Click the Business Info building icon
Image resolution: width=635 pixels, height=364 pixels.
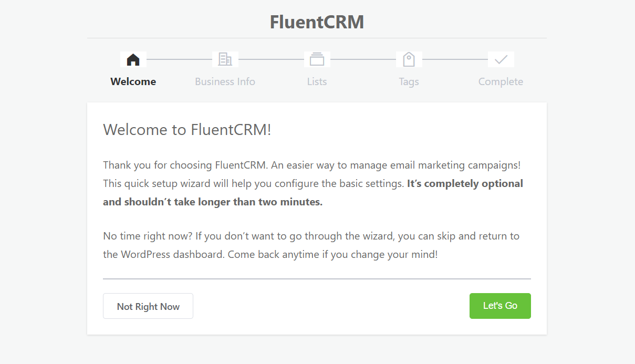pos(225,59)
